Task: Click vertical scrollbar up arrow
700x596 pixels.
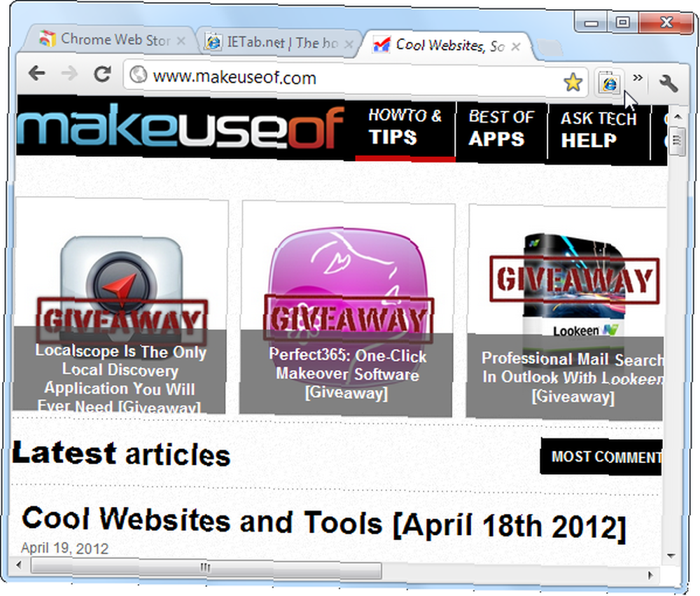Action: [678, 117]
